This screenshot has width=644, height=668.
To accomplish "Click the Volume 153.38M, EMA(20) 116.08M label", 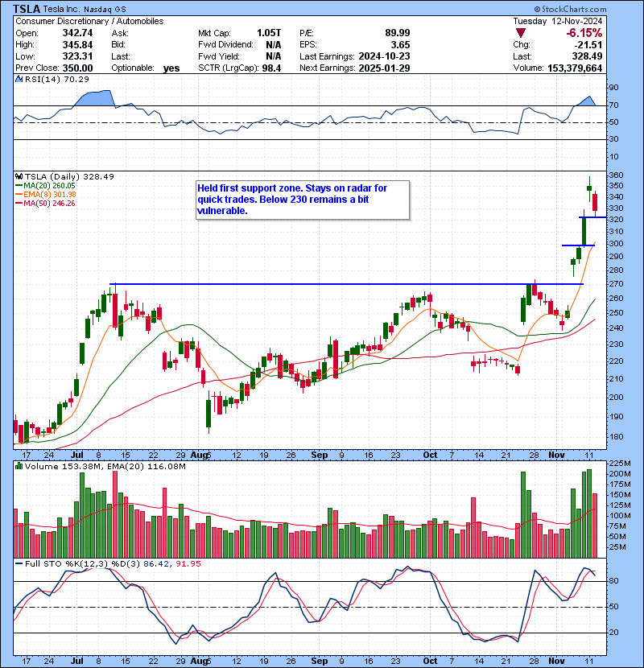I will 105,467.
